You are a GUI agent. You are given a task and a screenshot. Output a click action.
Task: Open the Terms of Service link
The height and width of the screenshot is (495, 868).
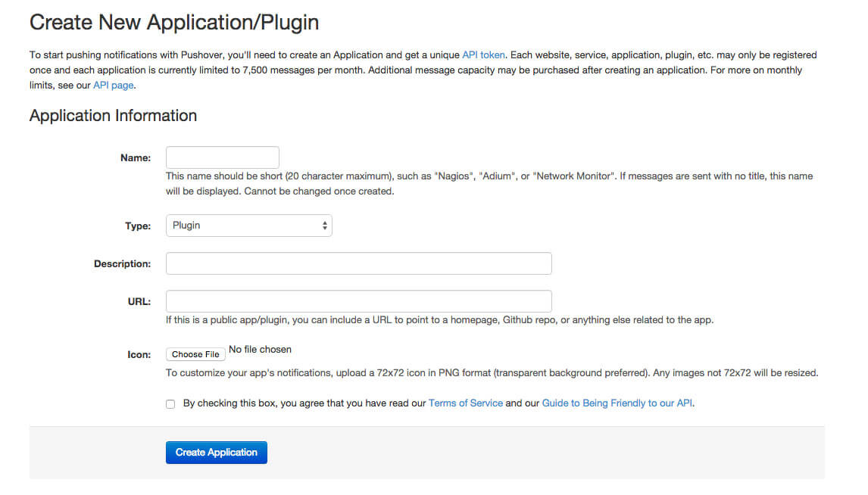[465, 403]
